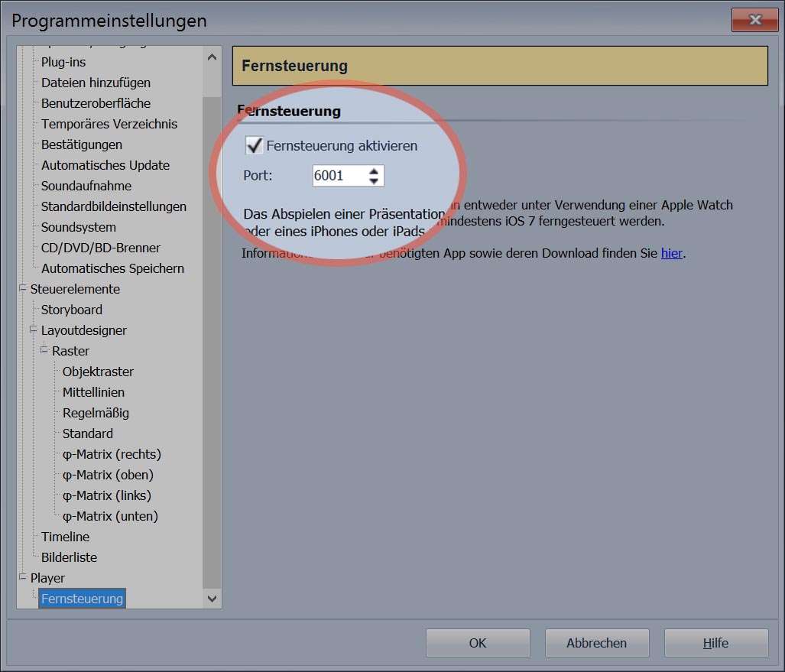The height and width of the screenshot is (672, 785).
Task: Select Plug-ins in the settings tree
Action: (x=63, y=62)
